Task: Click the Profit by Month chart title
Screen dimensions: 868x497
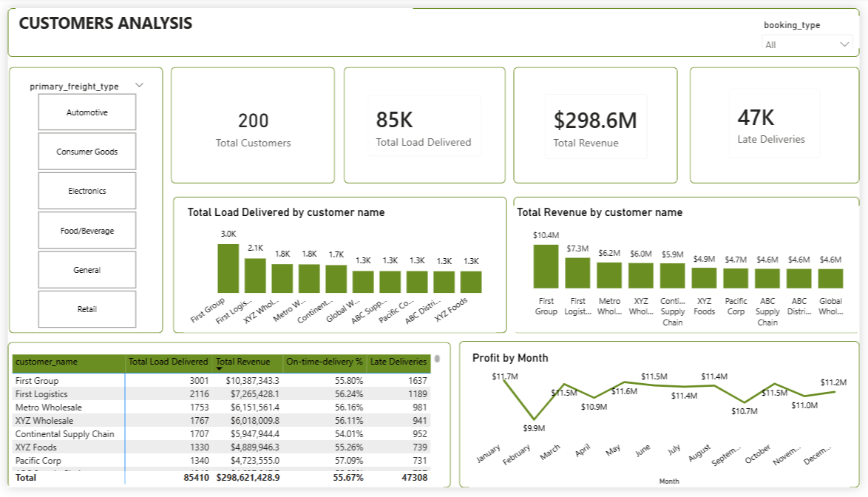Action: point(510,358)
